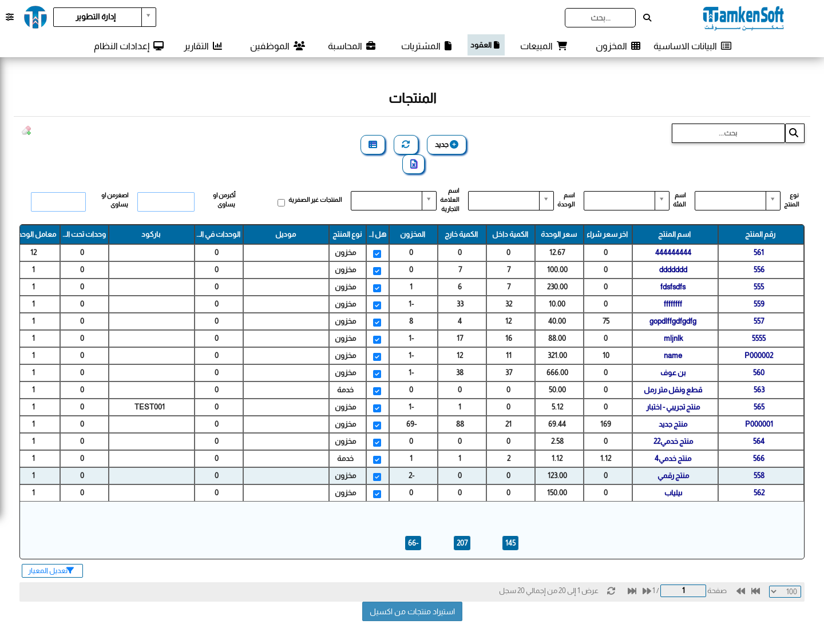Toggle checkbox in row mljnlk
Image resolution: width=824 pixels, height=644 pixels.
tap(377, 340)
